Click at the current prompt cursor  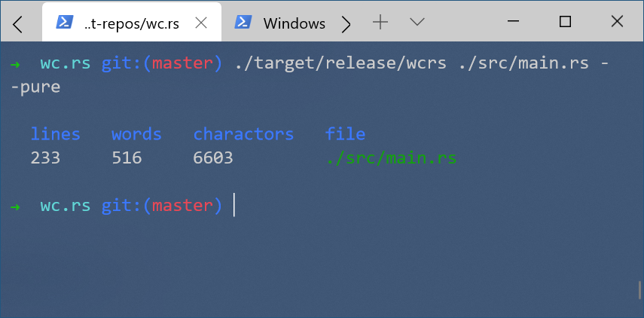tap(234, 205)
